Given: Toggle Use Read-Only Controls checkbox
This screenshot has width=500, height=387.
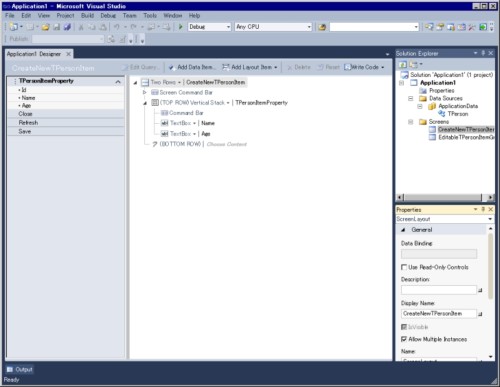Looking at the screenshot, I should click(404, 267).
